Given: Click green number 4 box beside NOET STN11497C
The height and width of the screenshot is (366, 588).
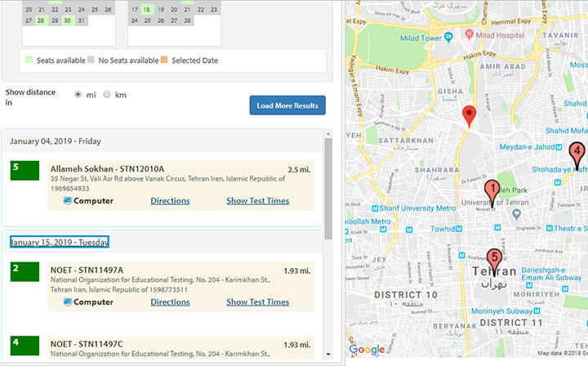Looking at the screenshot, I should pos(24,346).
